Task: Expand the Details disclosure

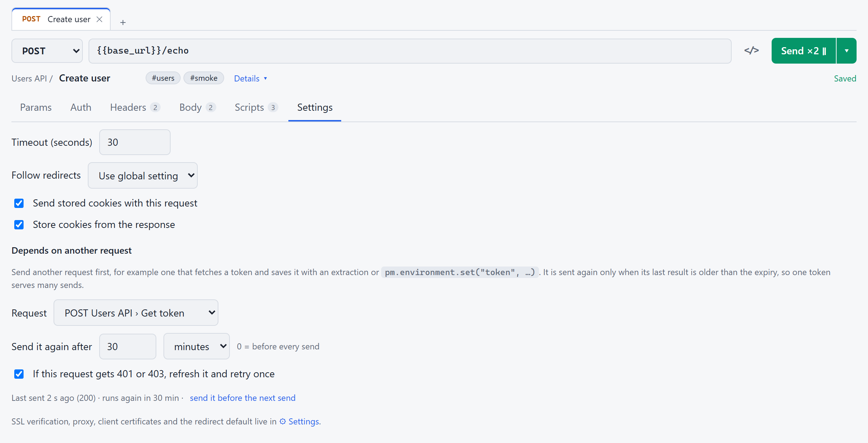Action: point(251,79)
